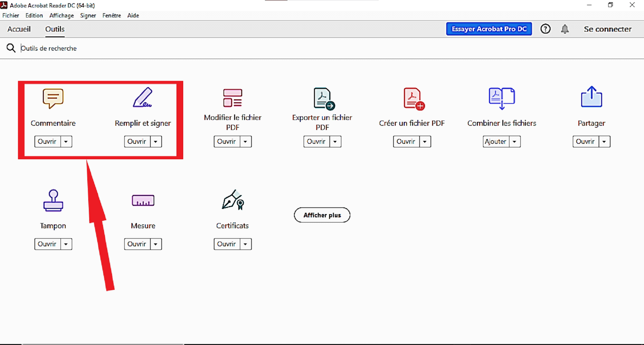Open the Fenêtre menu
Image resolution: width=644 pixels, height=345 pixels.
(112, 15)
